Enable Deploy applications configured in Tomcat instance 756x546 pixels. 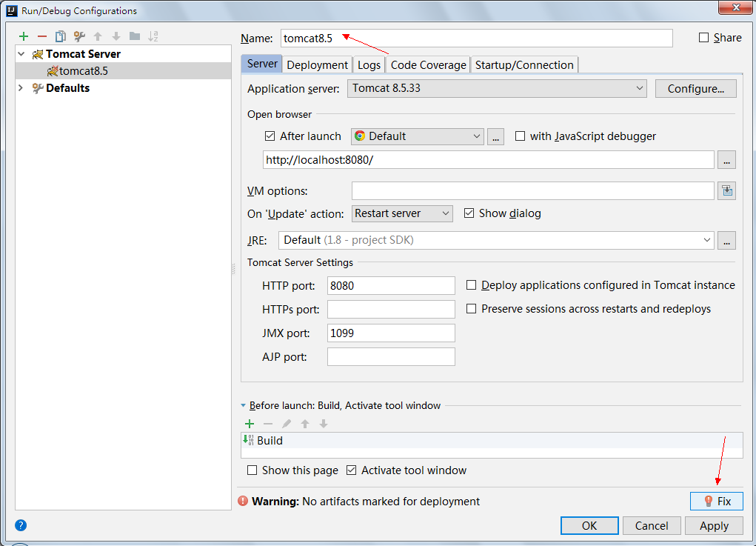point(472,285)
